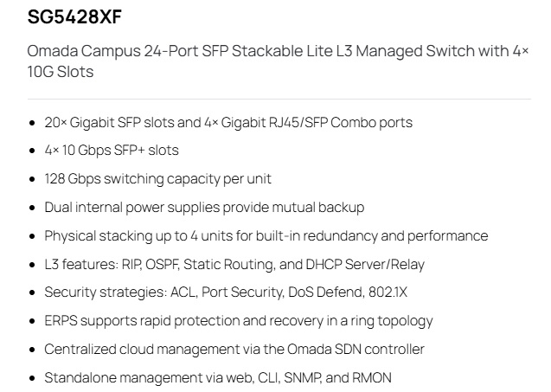This screenshot has width=551, height=392.
Task: Click the bullet dot before ERPS supports
Action: pyautogui.click(x=32, y=321)
